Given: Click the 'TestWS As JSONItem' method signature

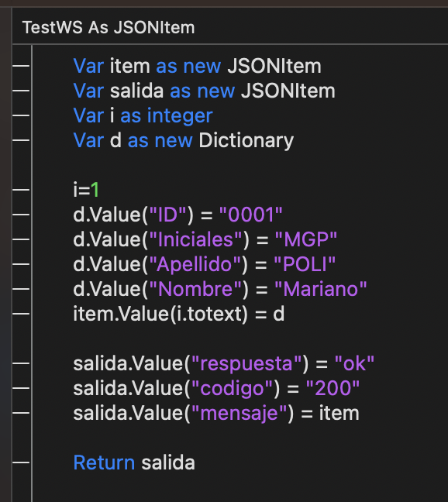Looking at the screenshot, I should coord(109,27).
